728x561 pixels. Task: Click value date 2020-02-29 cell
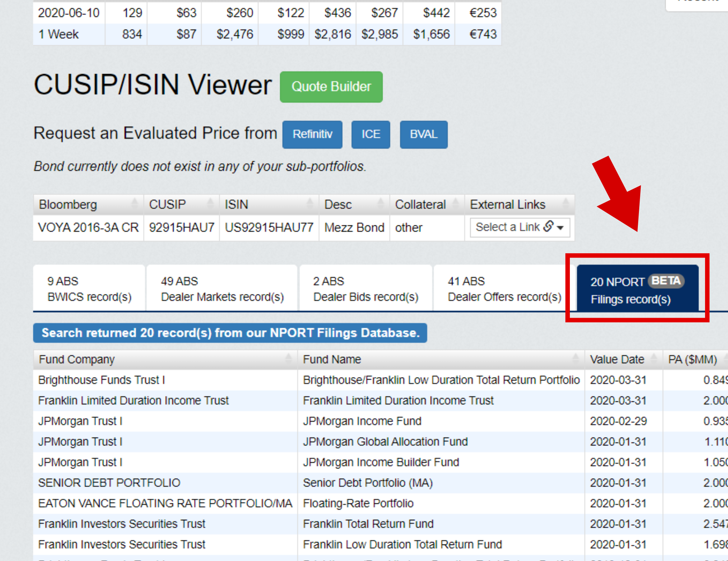pyautogui.click(x=624, y=421)
